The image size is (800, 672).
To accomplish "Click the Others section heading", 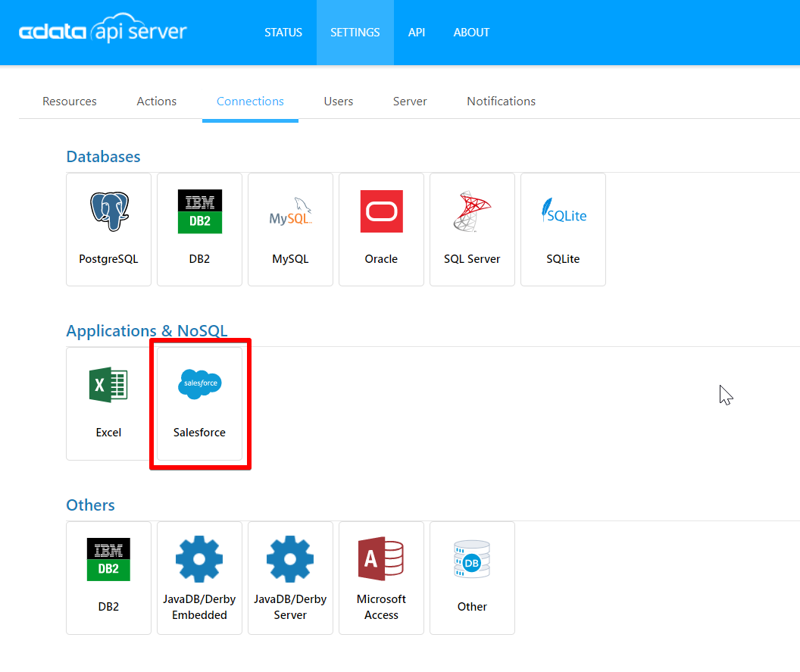I will point(90,505).
